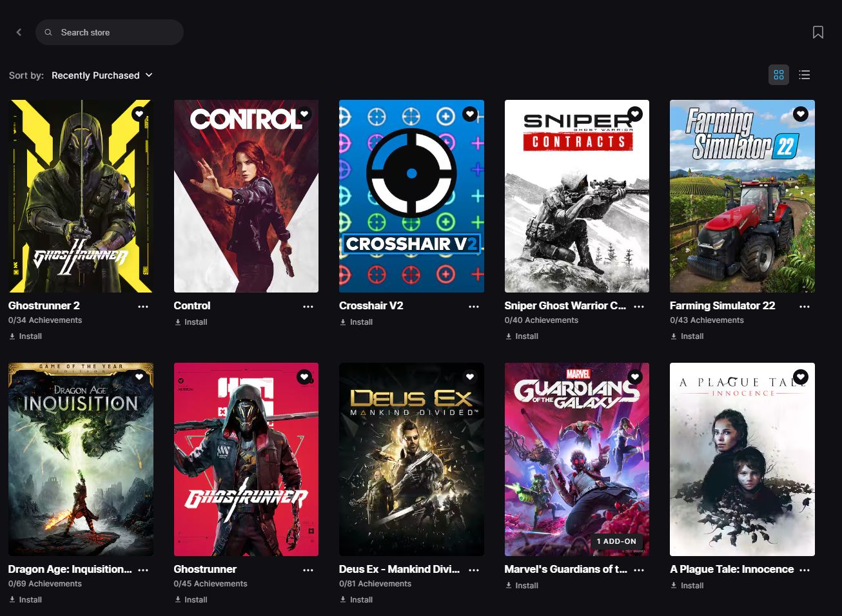The width and height of the screenshot is (842, 616).
Task: Toggle favorite heart on Deus Ex cover
Action: [470, 377]
